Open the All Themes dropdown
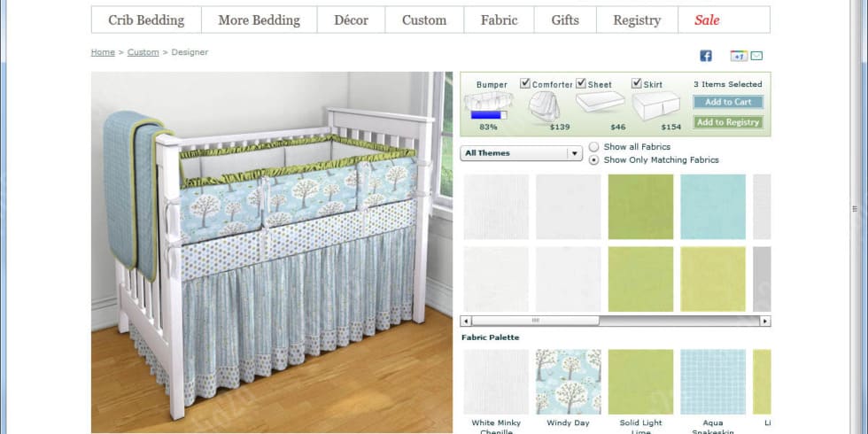 click(x=521, y=153)
